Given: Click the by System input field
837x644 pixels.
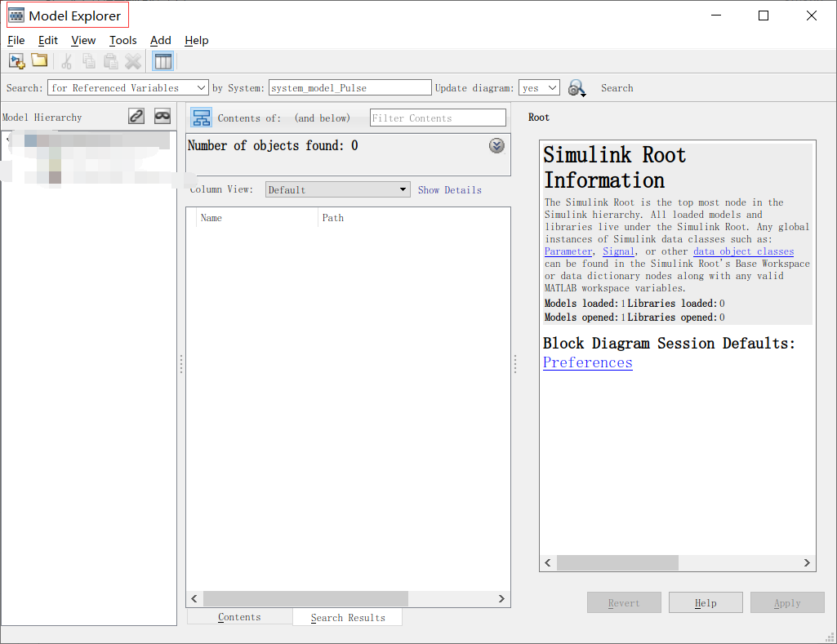Looking at the screenshot, I should click(350, 87).
